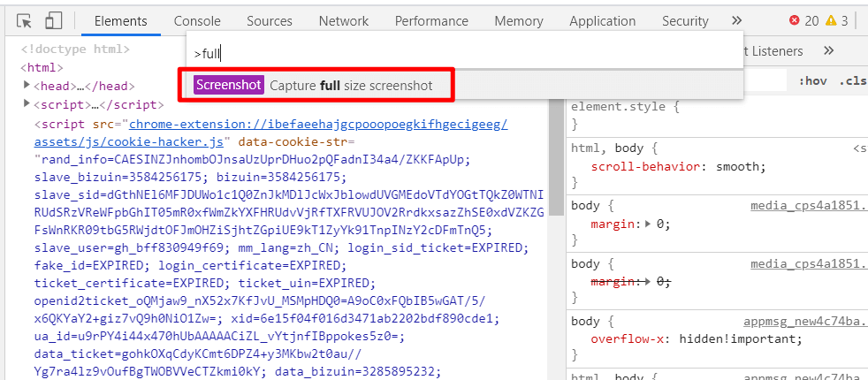
Task: Open media_cps4a1851 link beside struck-through margin
Action: pos(808,264)
